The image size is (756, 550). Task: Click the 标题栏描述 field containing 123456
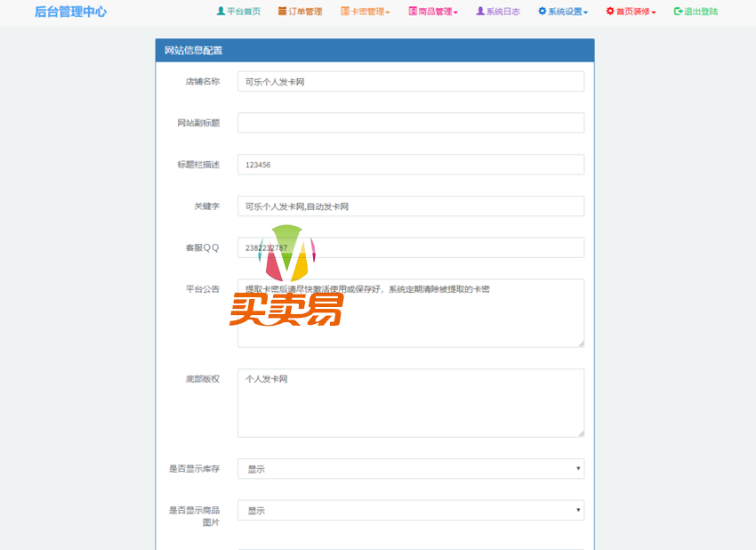410,165
